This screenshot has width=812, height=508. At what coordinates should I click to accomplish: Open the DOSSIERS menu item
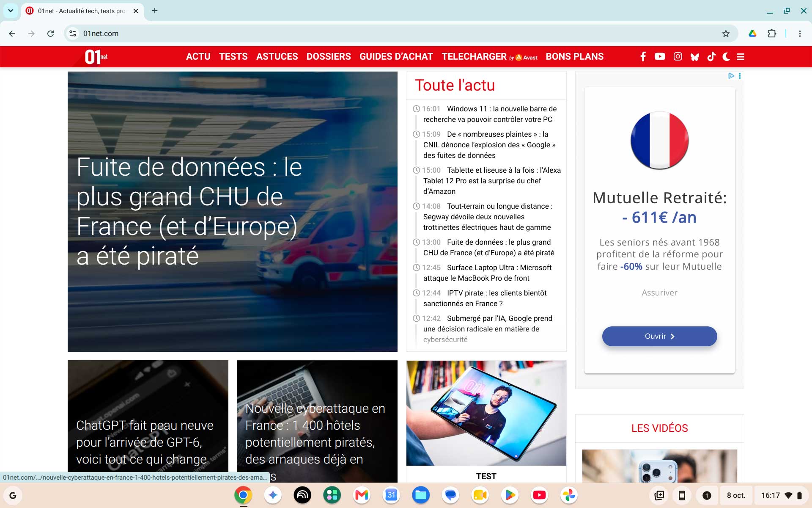[329, 57]
